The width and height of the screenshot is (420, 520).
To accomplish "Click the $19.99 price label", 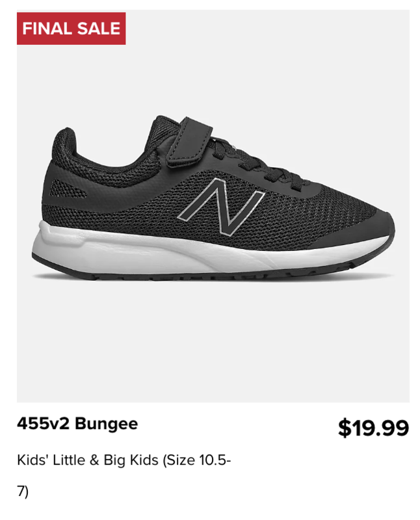I will pyautogui.click(x=373, y=428).
